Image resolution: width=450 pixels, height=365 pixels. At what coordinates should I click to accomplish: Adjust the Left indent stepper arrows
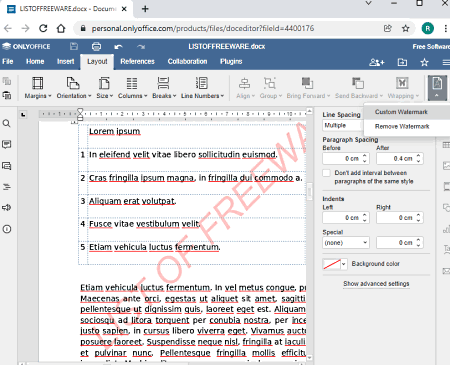click(365, 218)
